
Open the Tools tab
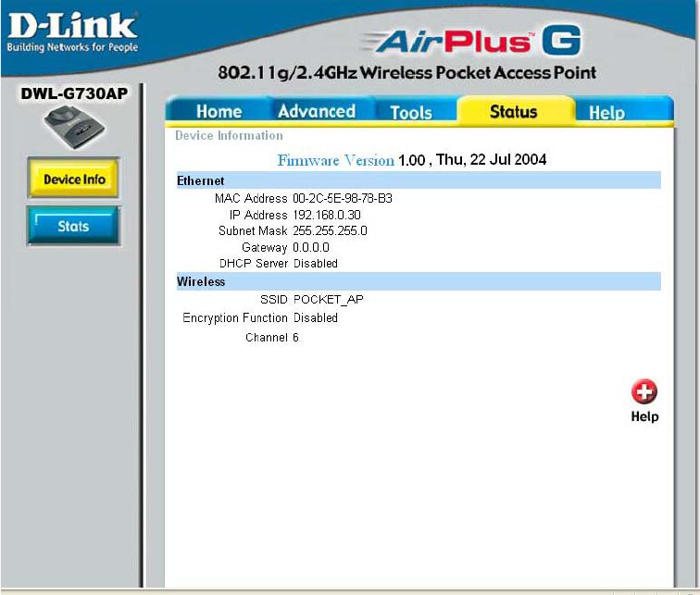tap(411, 112)
